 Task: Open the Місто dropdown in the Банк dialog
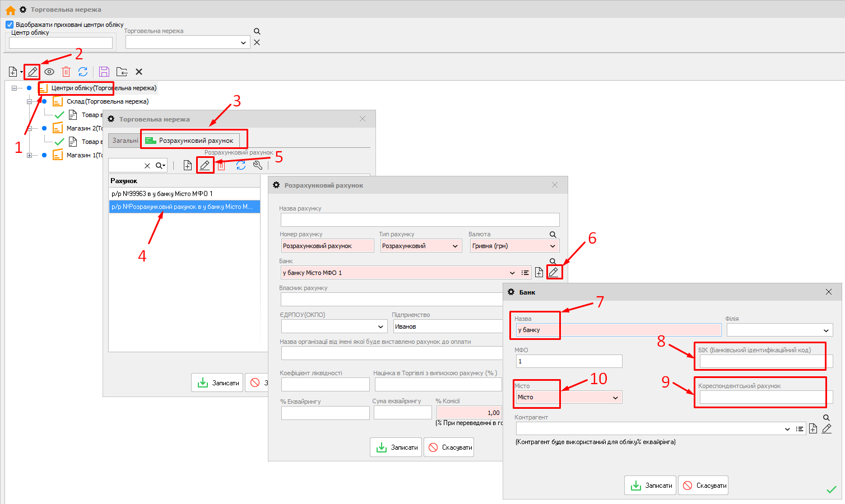(615, 398)
